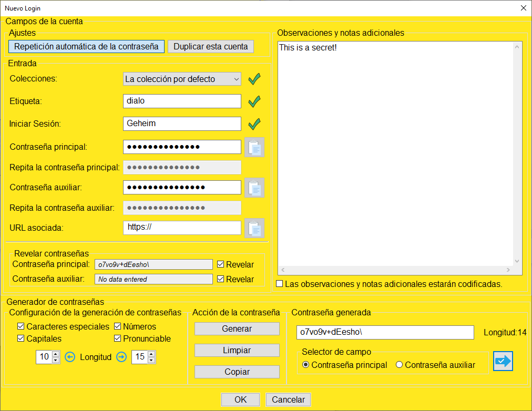532x411 pixels.
Task: Toggle Repetición automática de la contraseña
Action: point(86,46)
